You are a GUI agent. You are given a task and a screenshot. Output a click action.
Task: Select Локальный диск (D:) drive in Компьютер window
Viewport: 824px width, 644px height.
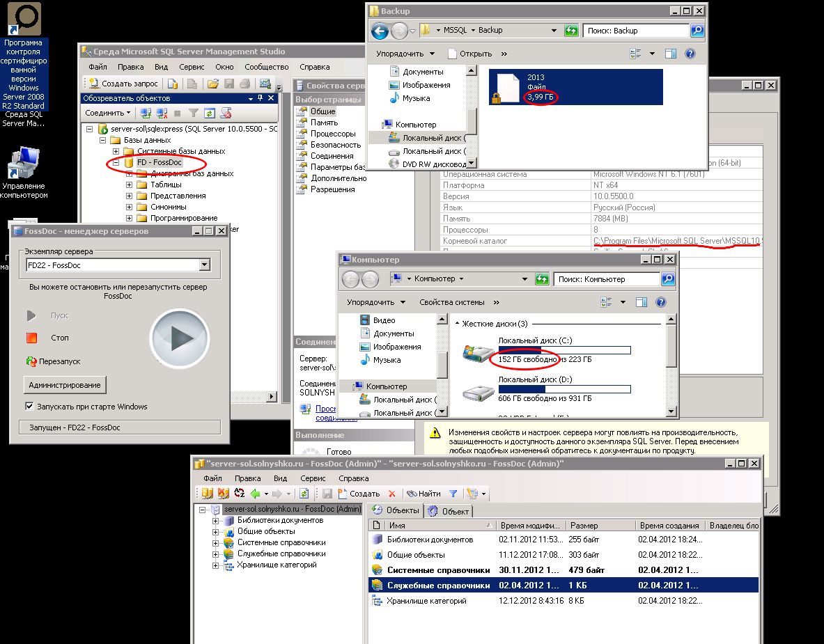pos(547,388)
